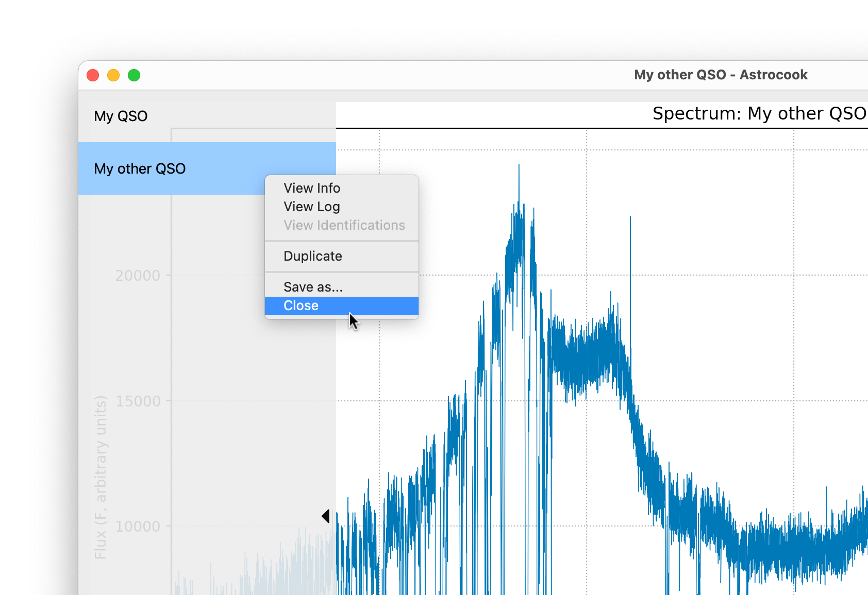This screenshot has width=868, height=595.
Task: Click the red close window button
Action: [x=93, y=75]
